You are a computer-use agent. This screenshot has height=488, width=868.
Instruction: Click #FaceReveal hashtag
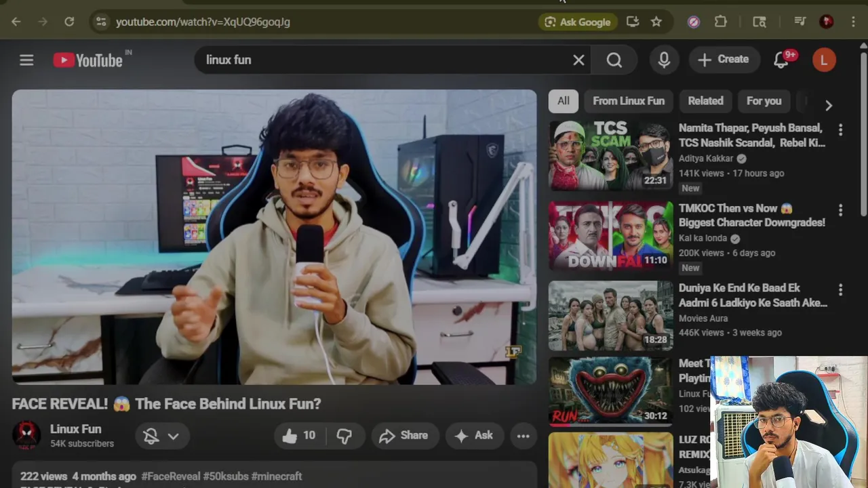[170, 476]
